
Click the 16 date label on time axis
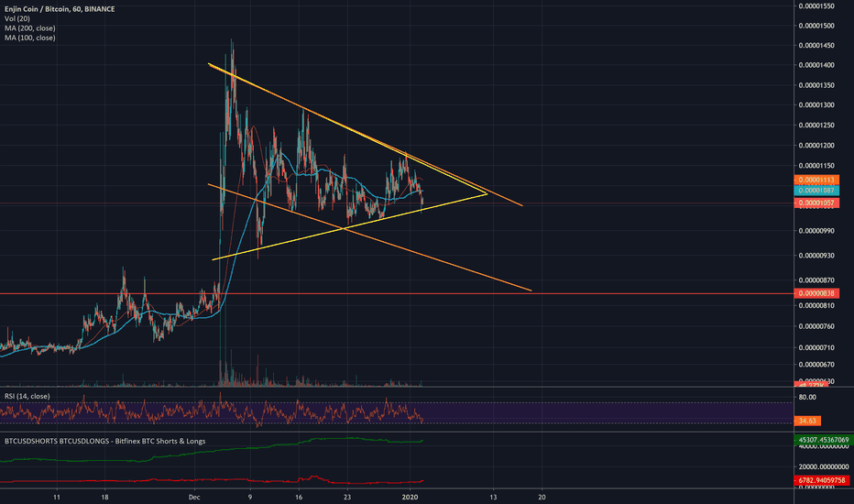(299, 497)
